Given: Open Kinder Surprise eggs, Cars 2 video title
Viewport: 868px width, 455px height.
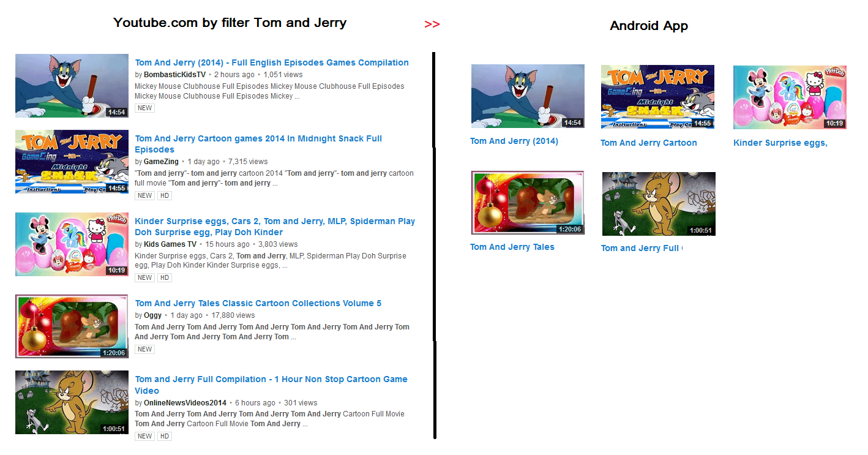Looking at the screenshot, I should [275, 227].
